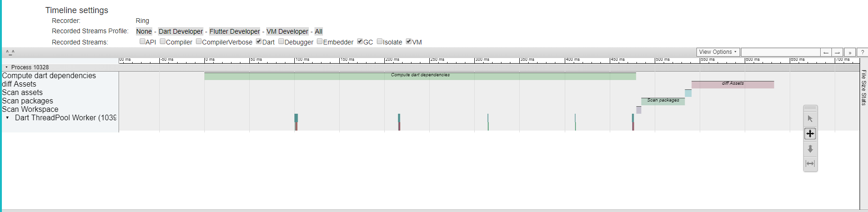Select the Dart Developer profile

coord(180,31)
